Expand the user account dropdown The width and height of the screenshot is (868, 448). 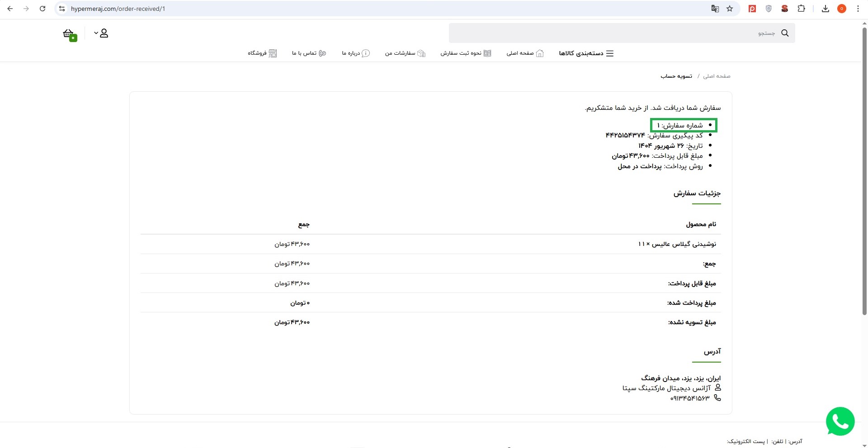click(101, 33)
